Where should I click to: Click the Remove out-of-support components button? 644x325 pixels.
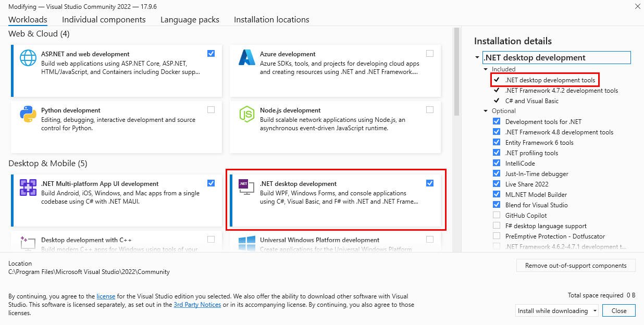point(575,265)
